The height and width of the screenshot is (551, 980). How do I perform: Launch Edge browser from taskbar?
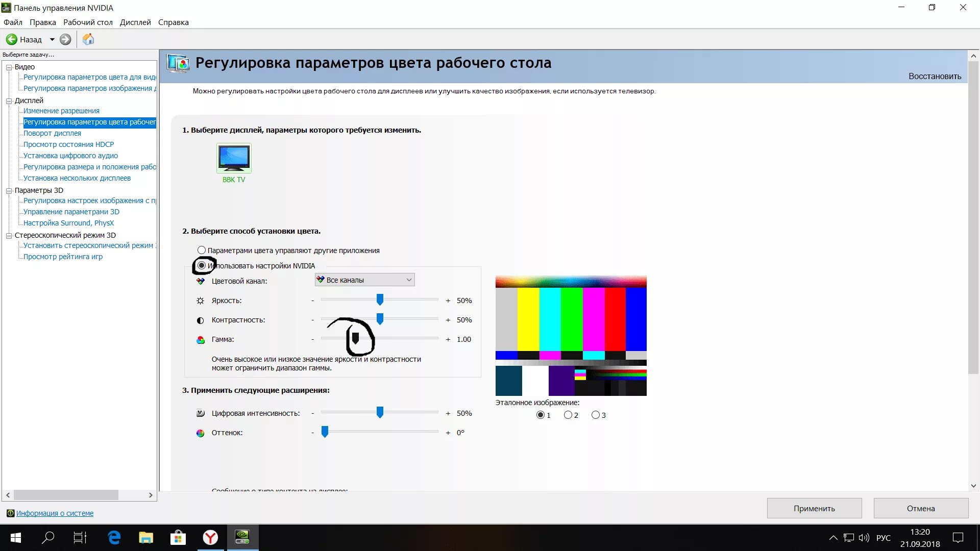click(114, 537)
